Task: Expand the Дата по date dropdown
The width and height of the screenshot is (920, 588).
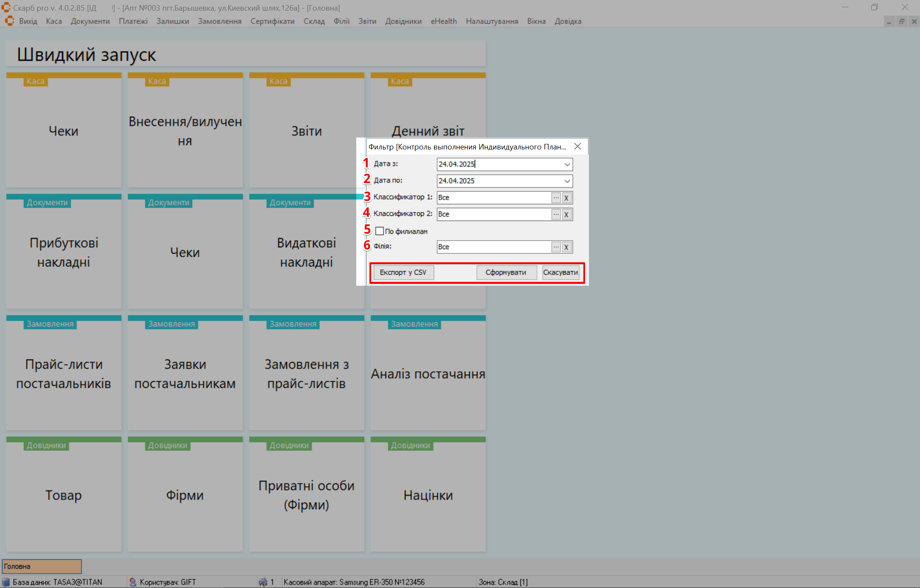Action: 567,181
